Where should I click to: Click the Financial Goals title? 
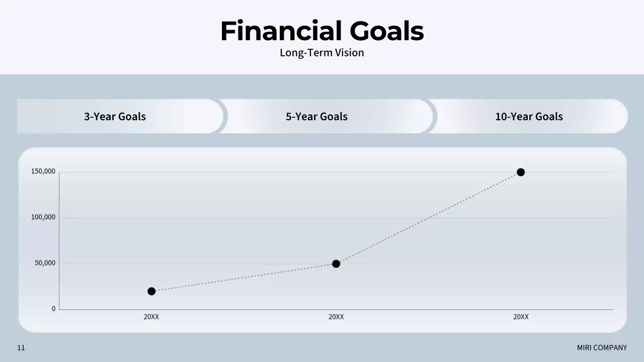point(322,31)
